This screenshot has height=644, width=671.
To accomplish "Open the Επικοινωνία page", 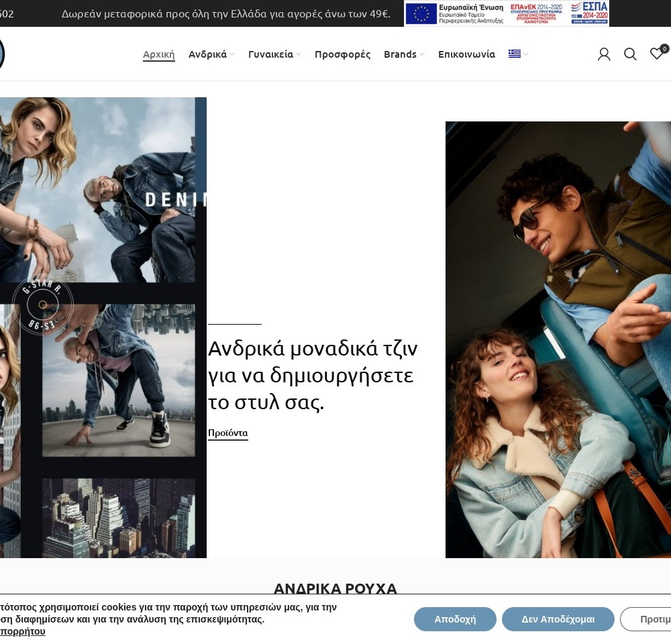I will pyautogui.click(x=466, y=54).
